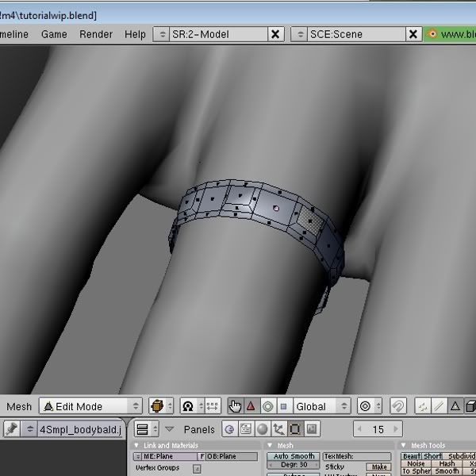The image size is (476, 476).
Task: Switch to edge select mode icon
Action: (x=439, y=406)
